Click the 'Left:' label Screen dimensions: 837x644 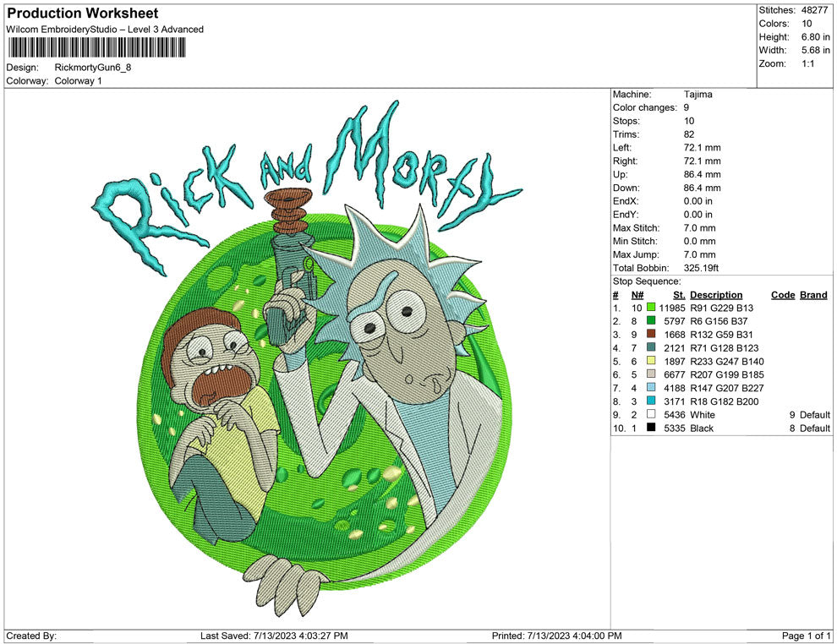(622, 148)
